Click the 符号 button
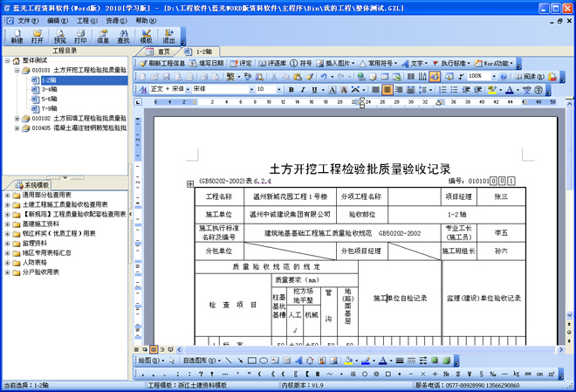This screenshot has height=392, width=576. tap(301, 64)
